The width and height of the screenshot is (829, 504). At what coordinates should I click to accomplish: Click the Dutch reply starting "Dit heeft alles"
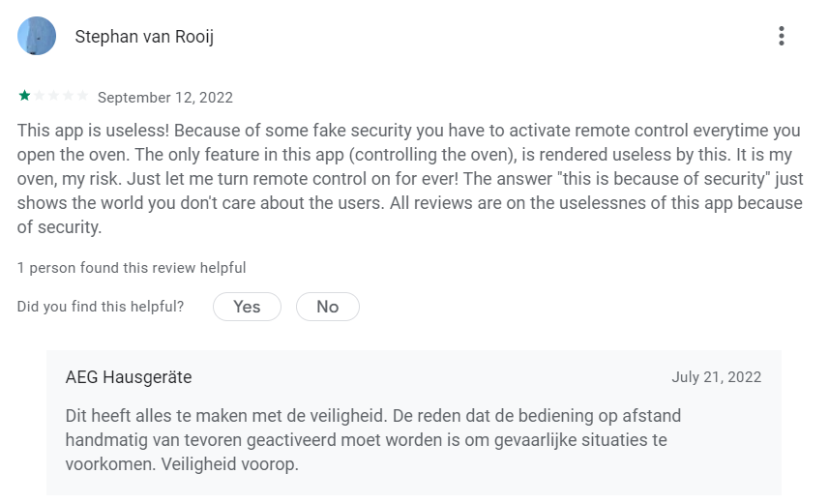373,440
